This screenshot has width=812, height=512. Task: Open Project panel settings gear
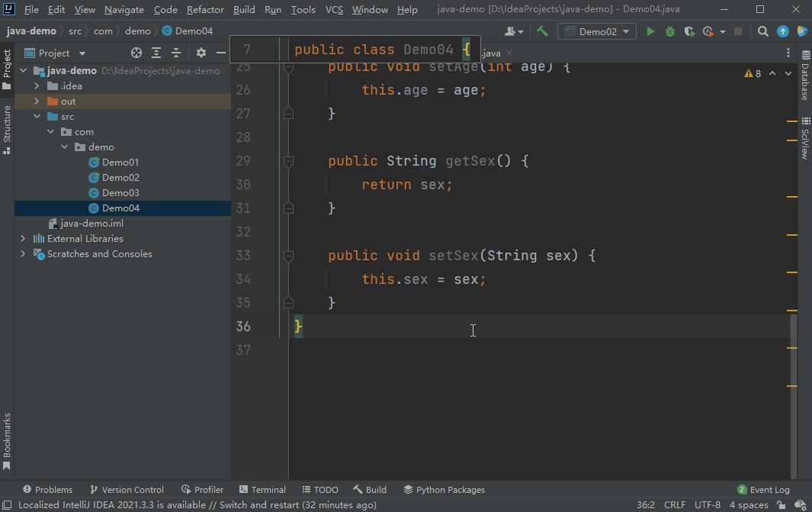click(x=201, y=53)
